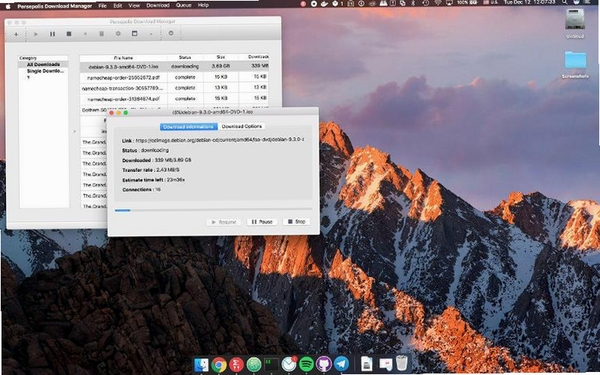
Task: Click the Resume (play) toolbar icon
Action: click(x=36, y=34)
